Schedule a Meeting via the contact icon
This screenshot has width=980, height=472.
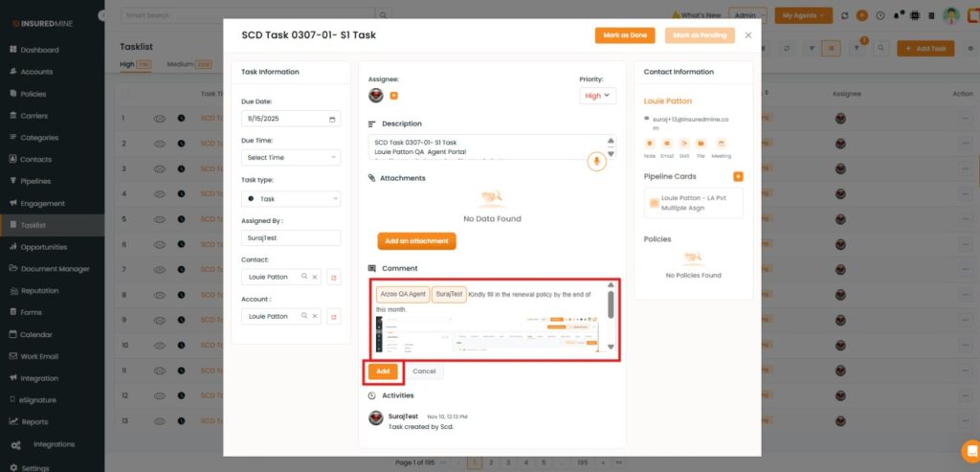pos(721,144)
